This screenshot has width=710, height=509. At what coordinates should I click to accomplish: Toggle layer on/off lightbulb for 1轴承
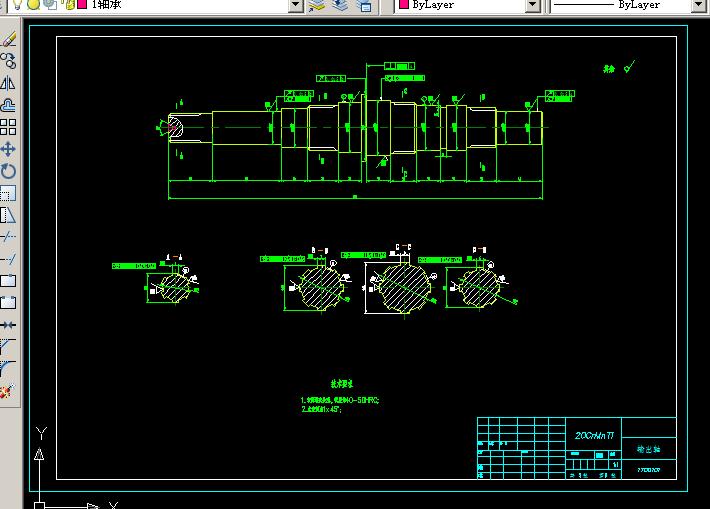(17, 5)
